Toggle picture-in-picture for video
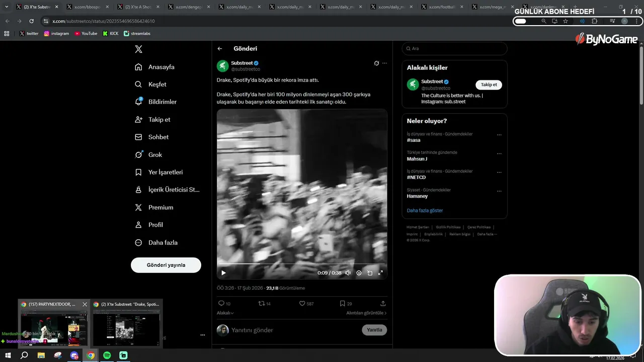Screen dimensions: 644x362 [370, 273]
